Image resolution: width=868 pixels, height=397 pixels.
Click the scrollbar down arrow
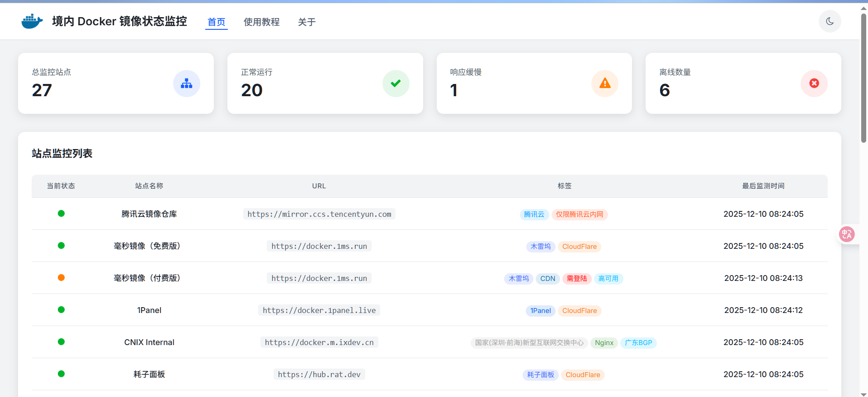tap(863, 394)
